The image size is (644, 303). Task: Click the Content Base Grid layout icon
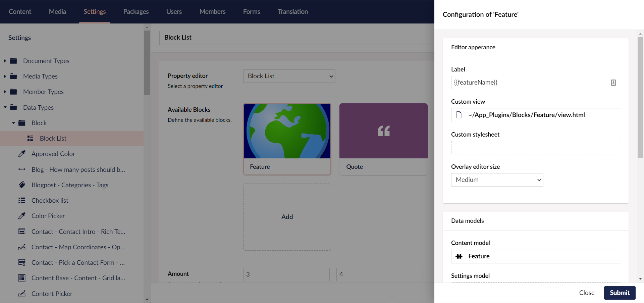(22, 278)
